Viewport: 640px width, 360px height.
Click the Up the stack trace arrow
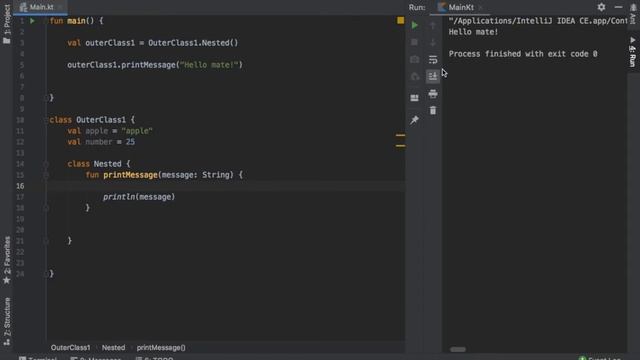click(x=433, y=25)
